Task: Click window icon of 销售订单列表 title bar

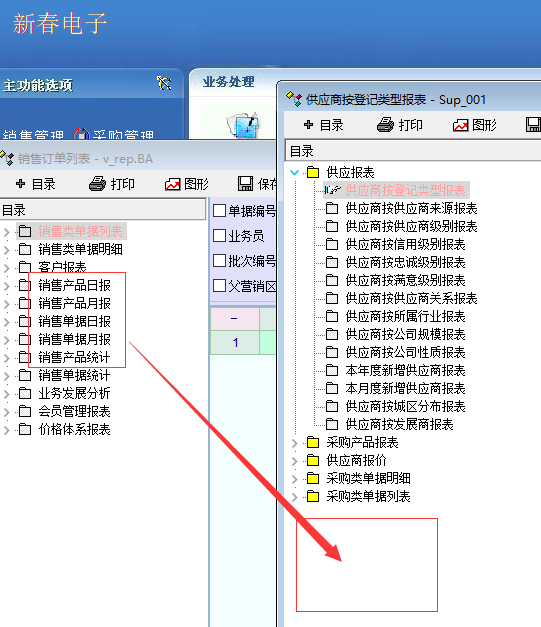Action: (x=7, y=158)
